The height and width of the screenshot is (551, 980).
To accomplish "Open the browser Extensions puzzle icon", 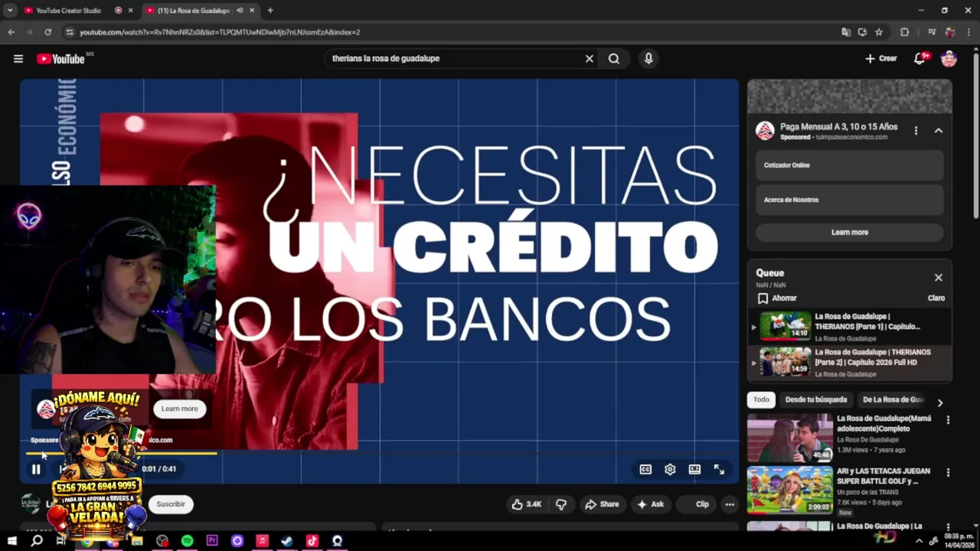I will [x=904, y=32].
